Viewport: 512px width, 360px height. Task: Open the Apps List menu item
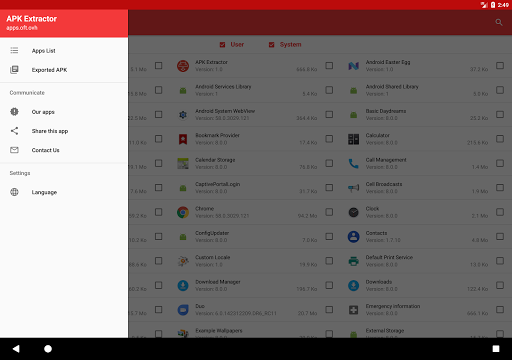pyautogui.click(x=64, y=51)
